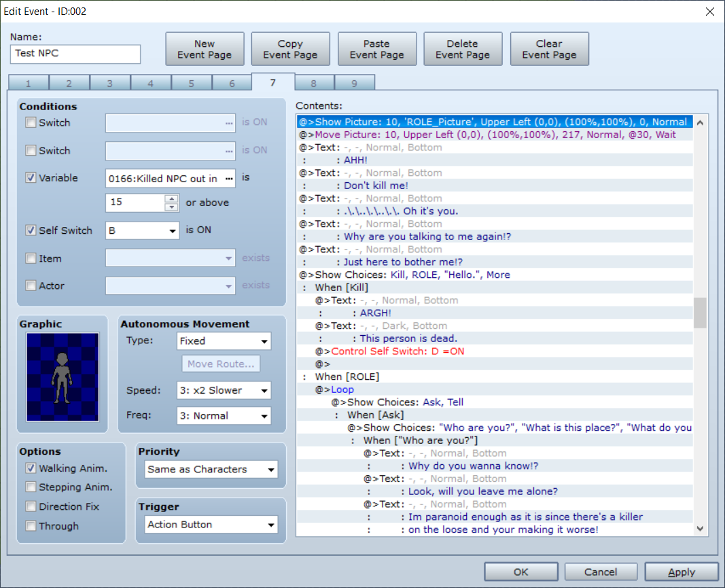Image resolution: width=725 pixels, height=588 pixels.
Task: Switch to event page tab 3
Action: (x=109, y=84)
